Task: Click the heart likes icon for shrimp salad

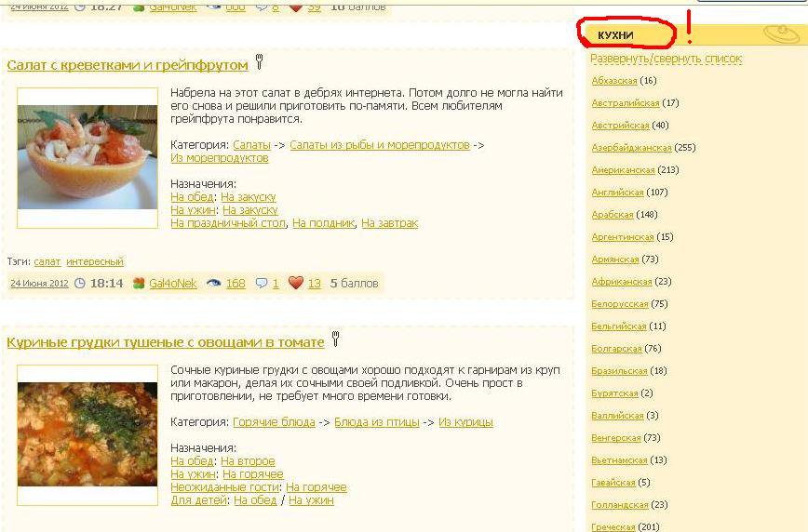Action: click(x=296, y=283)
